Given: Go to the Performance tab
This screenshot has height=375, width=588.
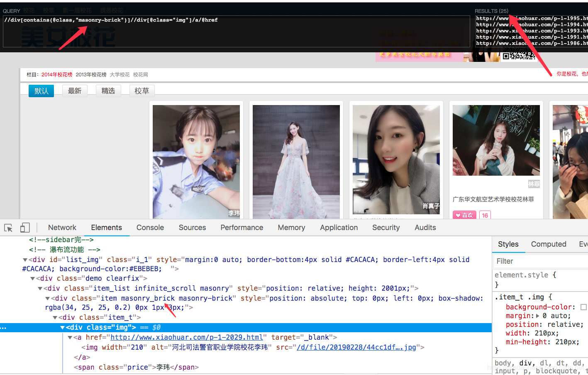Looking at the screenshot, I should 242,228.
